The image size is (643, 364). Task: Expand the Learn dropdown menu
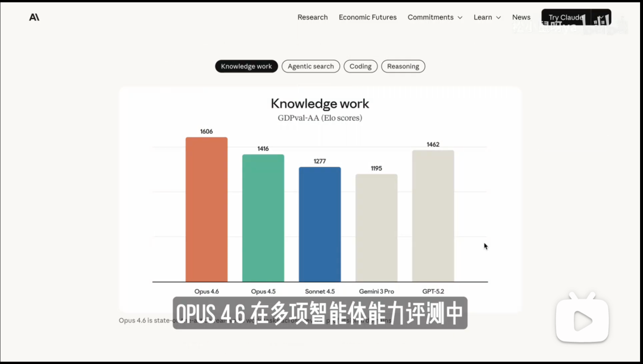(x=487, y=17)
